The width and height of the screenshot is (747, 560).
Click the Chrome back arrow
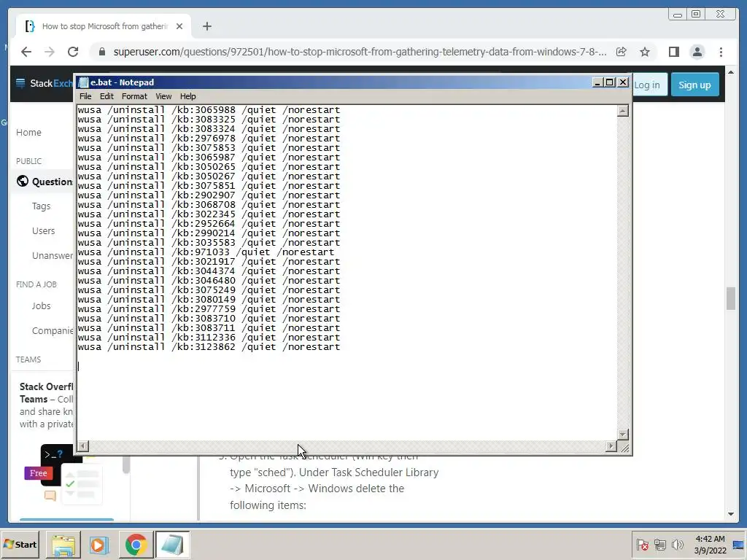(x=26, y=52)
